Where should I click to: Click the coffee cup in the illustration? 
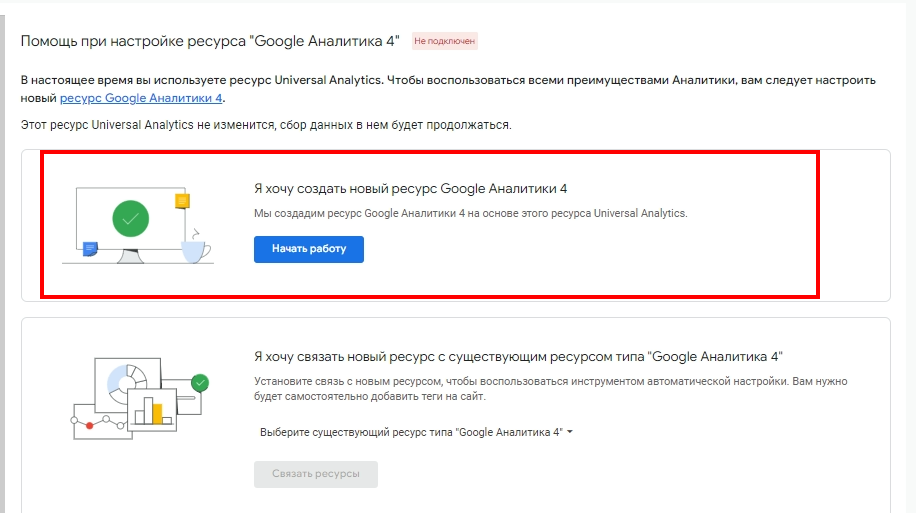point(196,251)
